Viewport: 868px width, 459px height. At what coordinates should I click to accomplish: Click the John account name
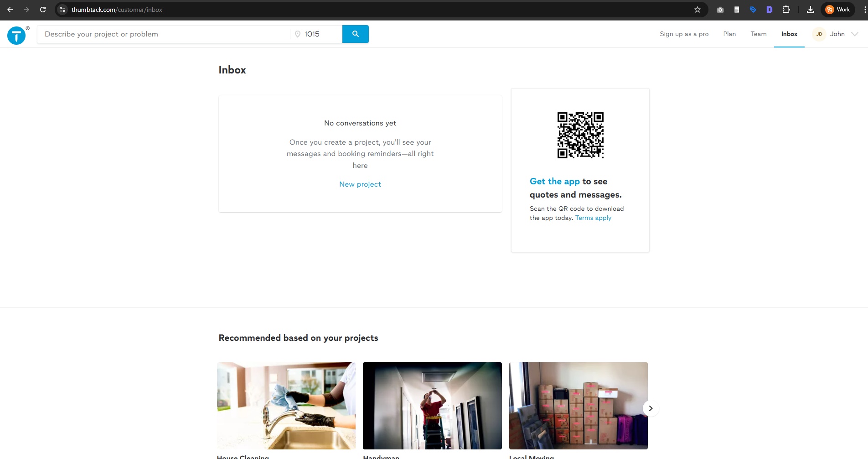pyautogui.click(x=837, y=34)
